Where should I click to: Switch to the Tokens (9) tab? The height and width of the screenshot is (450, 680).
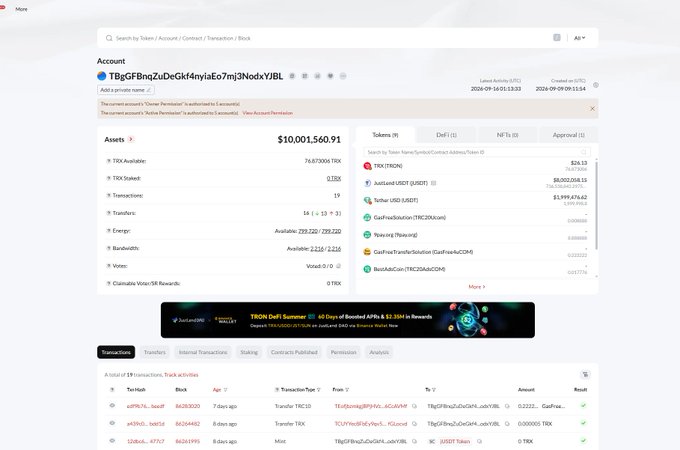coord(385,135)
